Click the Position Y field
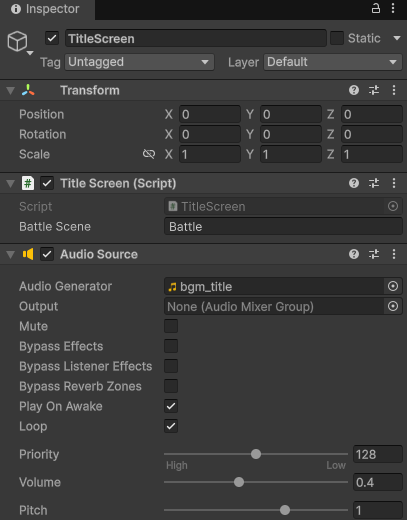 [x=291, y=114]
